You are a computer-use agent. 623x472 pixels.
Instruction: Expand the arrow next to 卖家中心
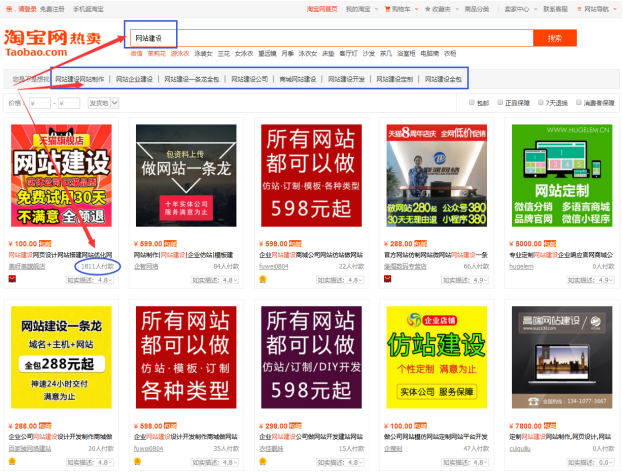pos(535,9)
